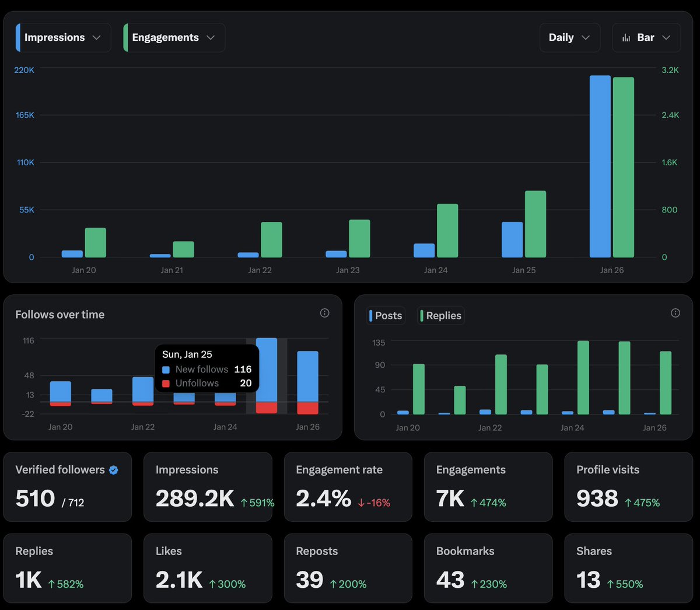Viewport: 700px width, 610px height.
Task: Click the 220K impressions axis label
Action: click(24, 70)
